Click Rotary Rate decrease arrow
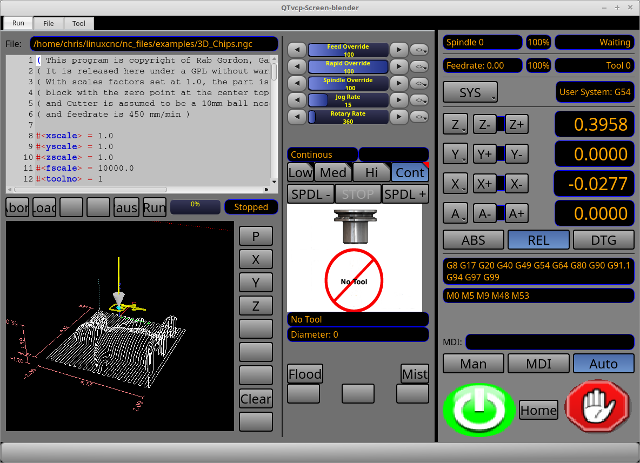Viewport: 640px width, 463px height. [x=296, y=116]
